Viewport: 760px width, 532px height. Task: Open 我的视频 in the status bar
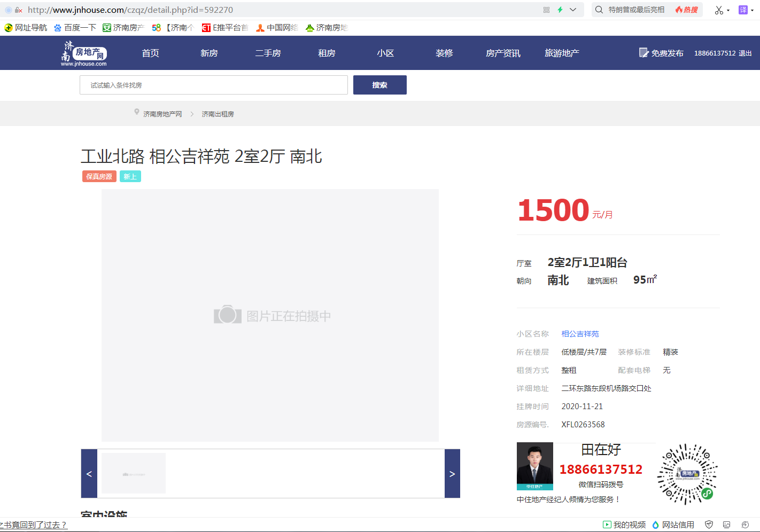click(624, 525)
